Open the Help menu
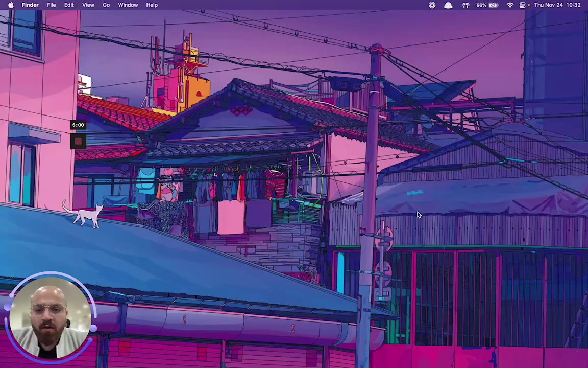The image size is (588, 368). click(x=152, y=5)
